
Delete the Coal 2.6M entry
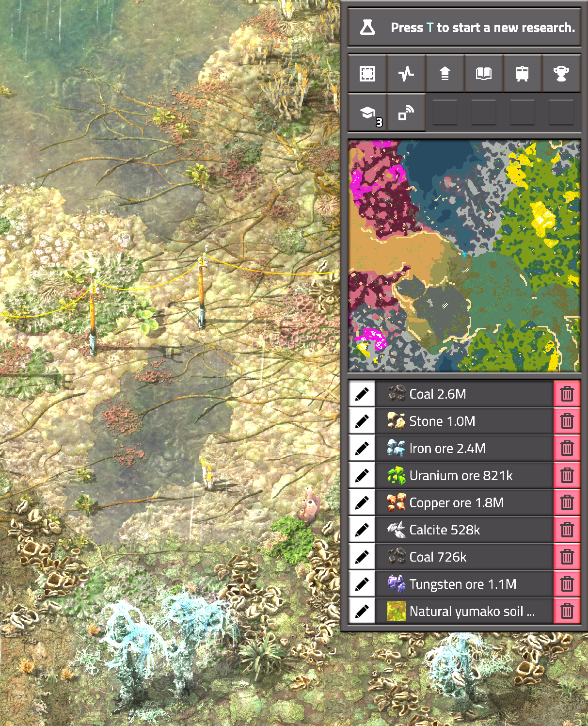(x=567, y=394)
